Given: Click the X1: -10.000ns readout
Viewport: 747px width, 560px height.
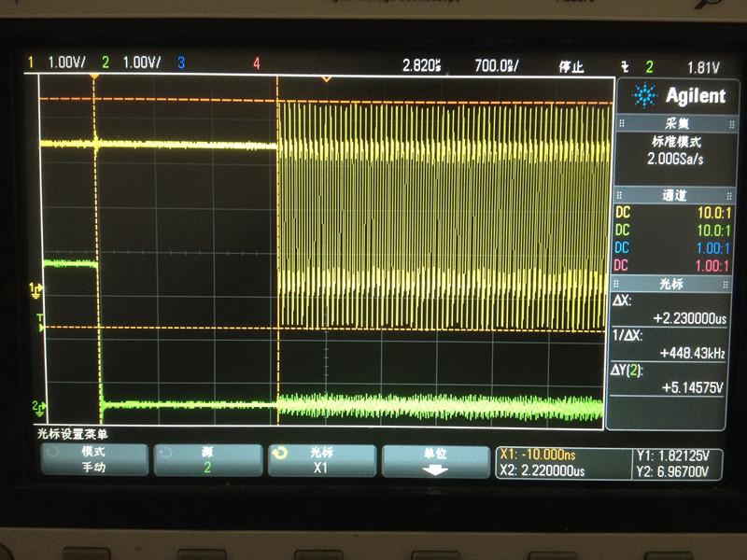Looking at the screenshot, I should [x=538, y=455].
